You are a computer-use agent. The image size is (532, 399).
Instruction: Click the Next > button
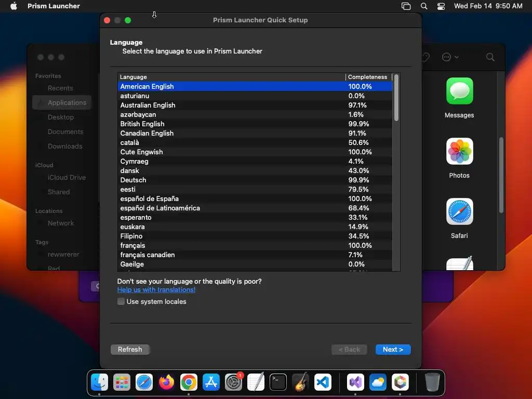pyautogui.click(x=393, y=350)
